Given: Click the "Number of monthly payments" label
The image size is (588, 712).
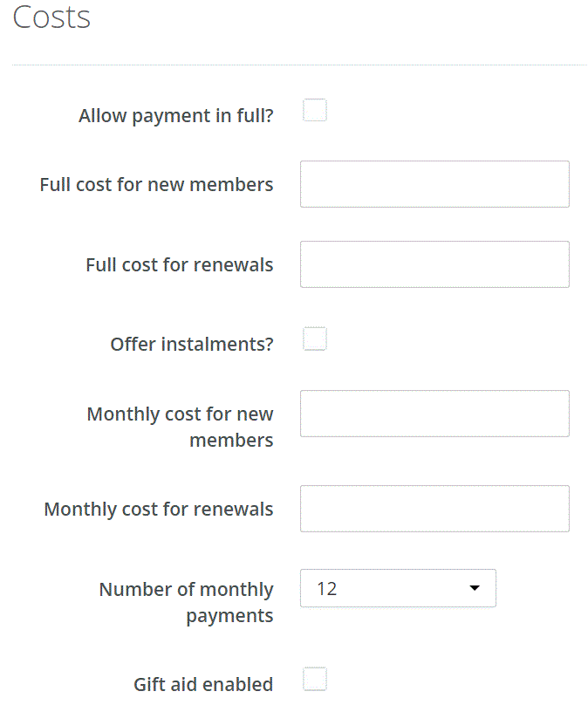Looking at the screenshot, I should click(x=186, y=602).
